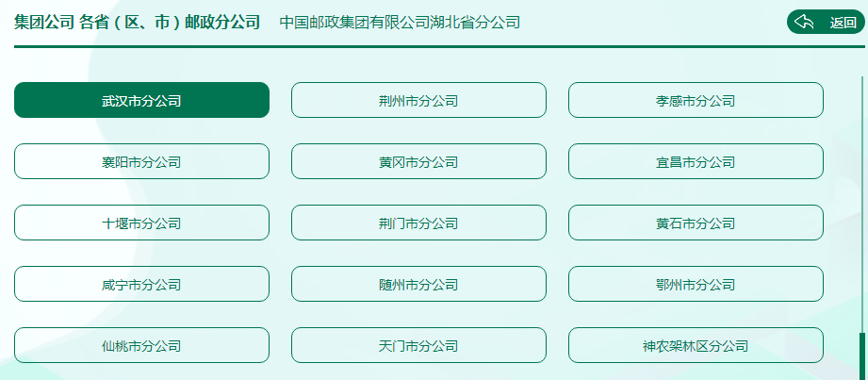Choose 神农架林区分公司 branch
Image resolution: width=868 pixels, height=380 pixels.
[x=696, y=345]
